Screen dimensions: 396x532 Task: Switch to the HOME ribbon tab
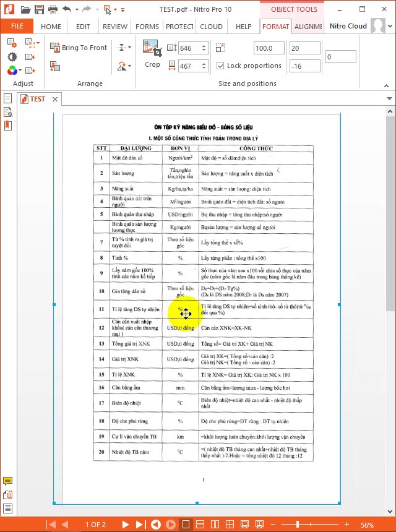(x=51, y=27)
